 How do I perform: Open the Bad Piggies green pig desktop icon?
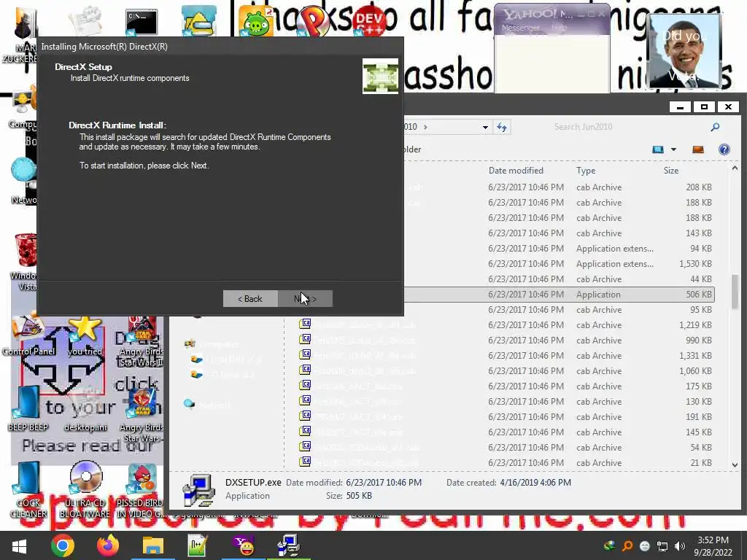(x=256, y=22)
